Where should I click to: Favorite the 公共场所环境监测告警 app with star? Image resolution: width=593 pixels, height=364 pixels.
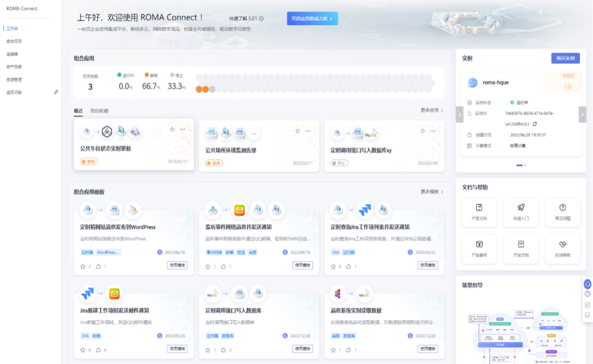pyautogui.click(x=298, y=131)
